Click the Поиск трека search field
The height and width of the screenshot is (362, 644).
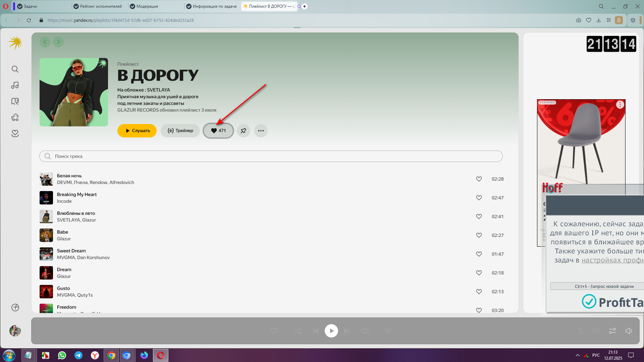click(x=271, y=156)
